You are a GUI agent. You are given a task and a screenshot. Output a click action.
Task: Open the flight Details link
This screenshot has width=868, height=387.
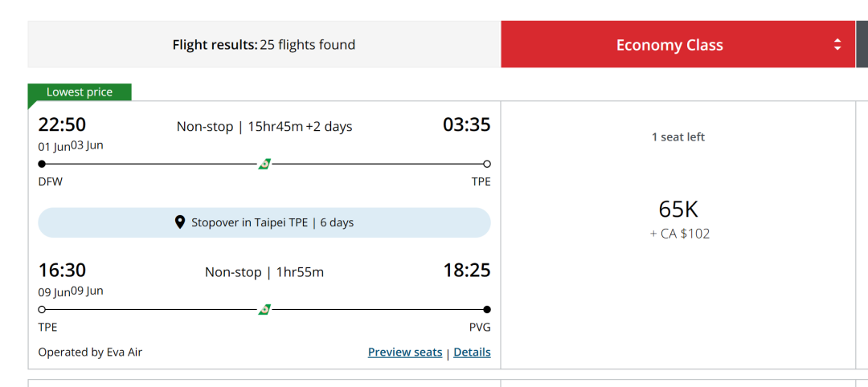click(x=472, y=352)
